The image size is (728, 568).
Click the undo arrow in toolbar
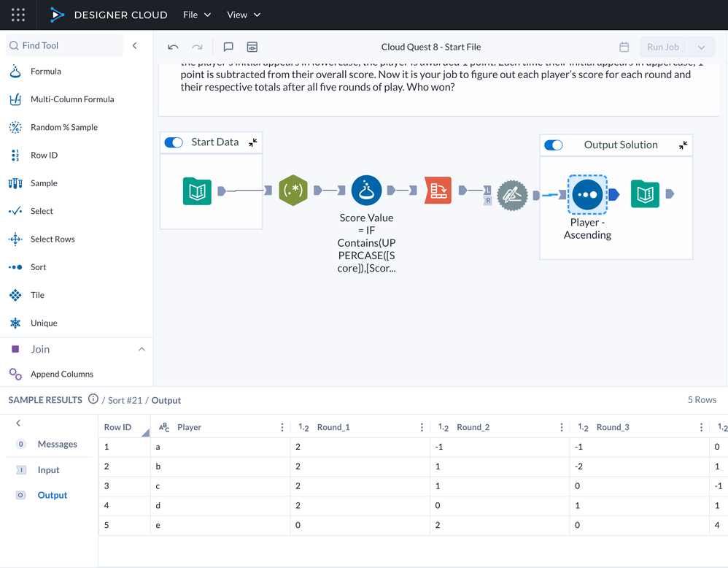(173, 47)
